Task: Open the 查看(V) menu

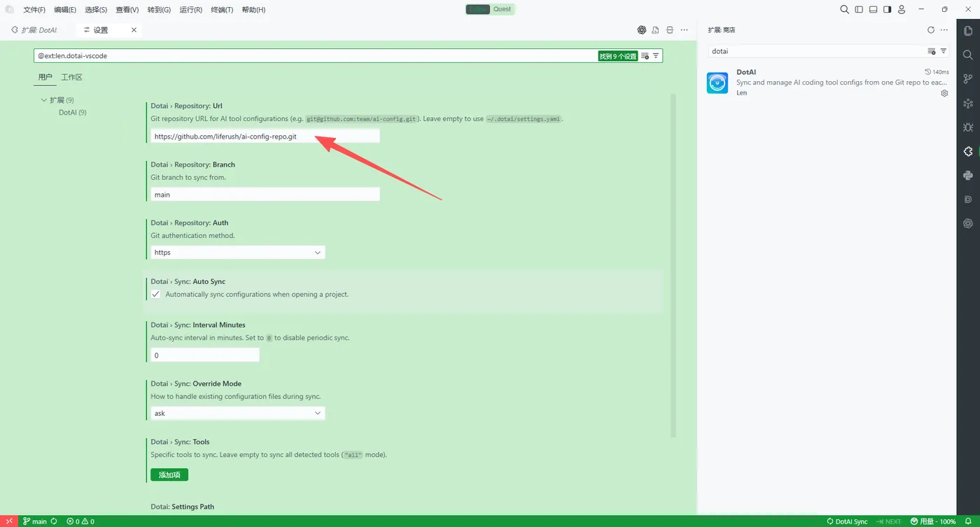Action: 127,10
